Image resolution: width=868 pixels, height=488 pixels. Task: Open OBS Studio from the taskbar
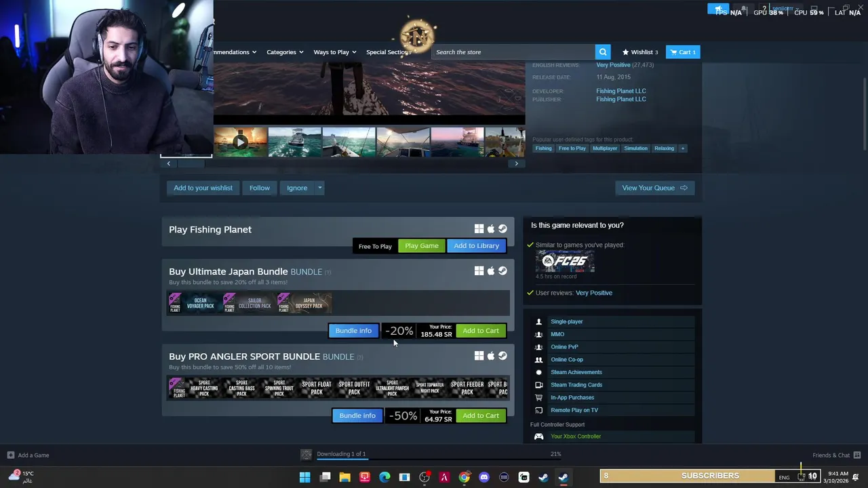(425, 477)
